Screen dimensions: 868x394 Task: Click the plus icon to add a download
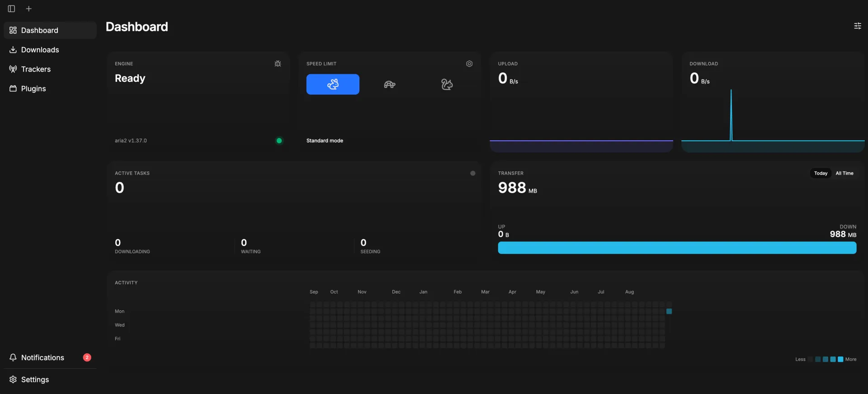point(29,9)
